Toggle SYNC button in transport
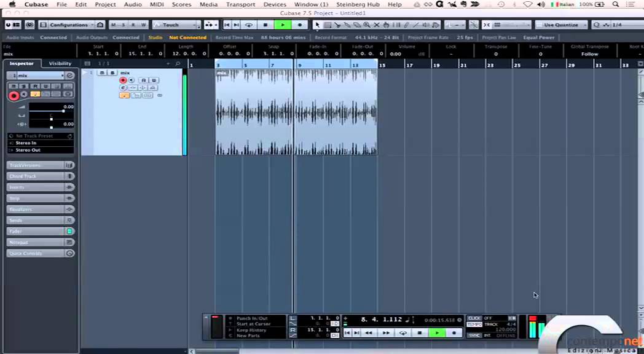Image resolution: width=644 pixels, height=354 pixels. point(474,336)
